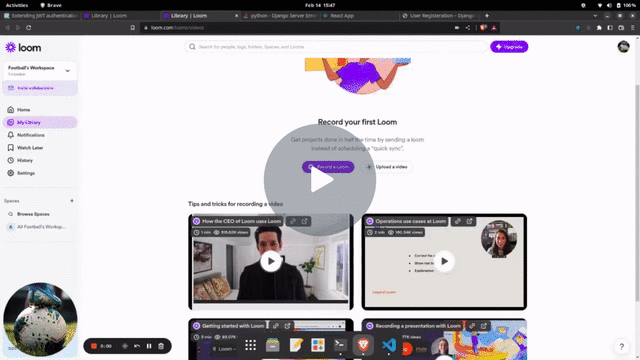Click the Loom logo in sidebar
Image resolution: width=640 pixels, height=360 pixels.
pos(23,47)
